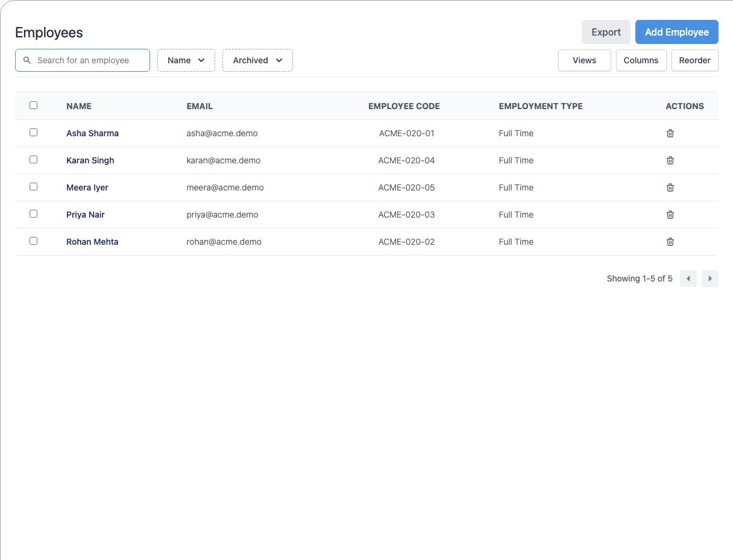The height and width of the screenshot is (560, 733).
Task: Tick the checkbox beside Meera Iyer
Action: click(x=34, y=187)
